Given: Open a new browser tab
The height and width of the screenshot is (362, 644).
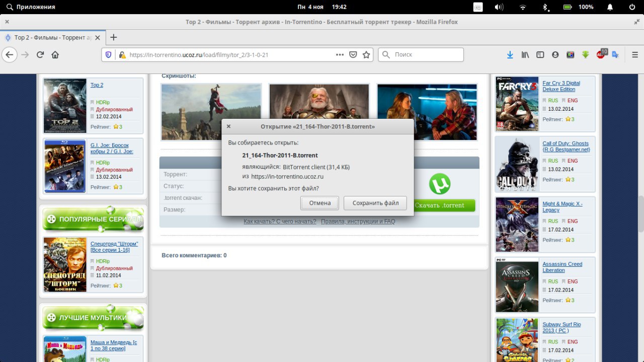Looking at the screenshot, I should coord(114,37).
